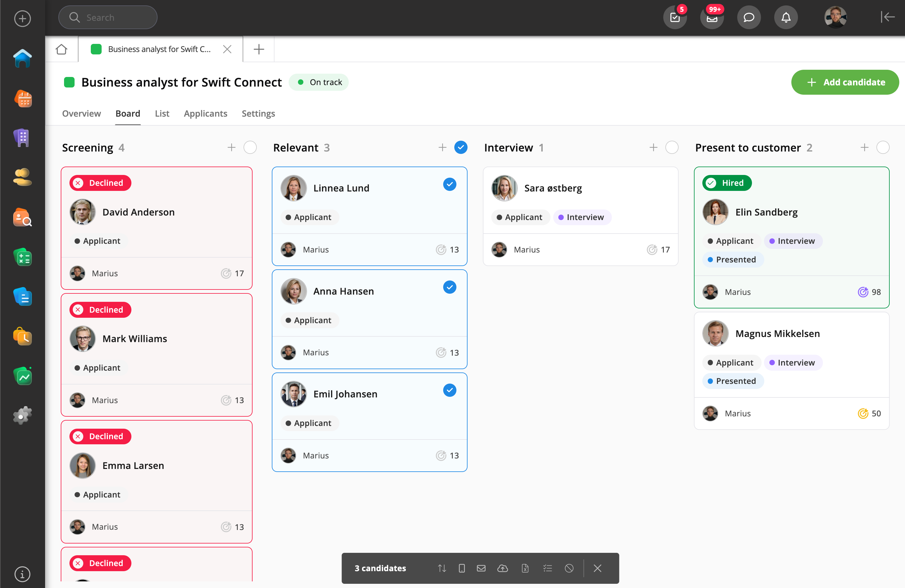Go to the home tab icon
Image resolution: width=905 pixels, height=588 pixels.
coord(62,49)
